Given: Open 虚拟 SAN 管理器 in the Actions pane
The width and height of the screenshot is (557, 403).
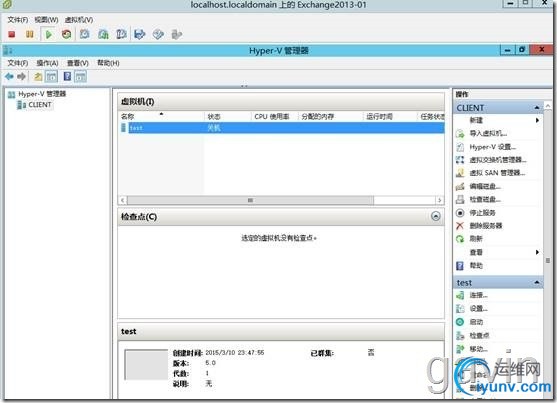Looking at the screenshot, I should [x=497, y=173].
